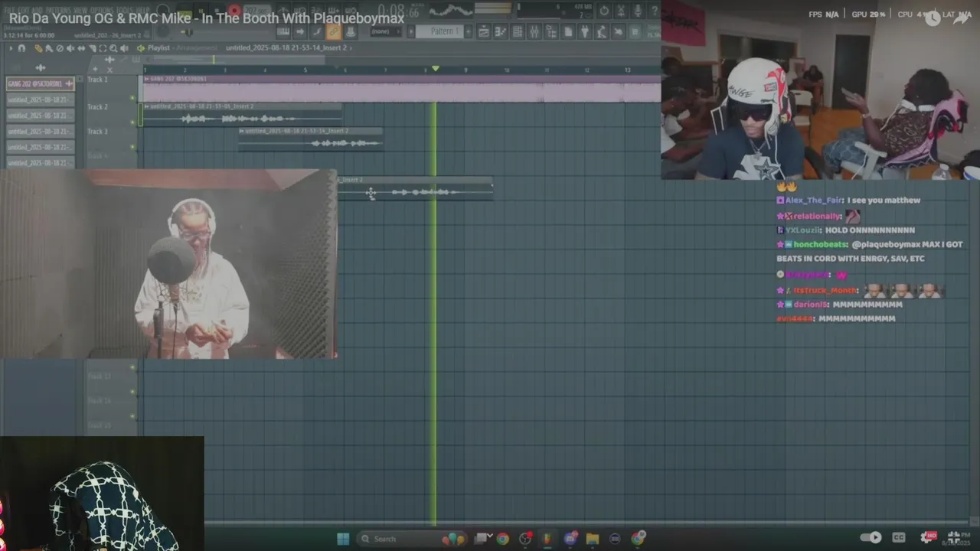This screenshot has width=980, height=551.
Task: Select the mute tool in Playlist toolbar
Action: [x=70, y=48]
